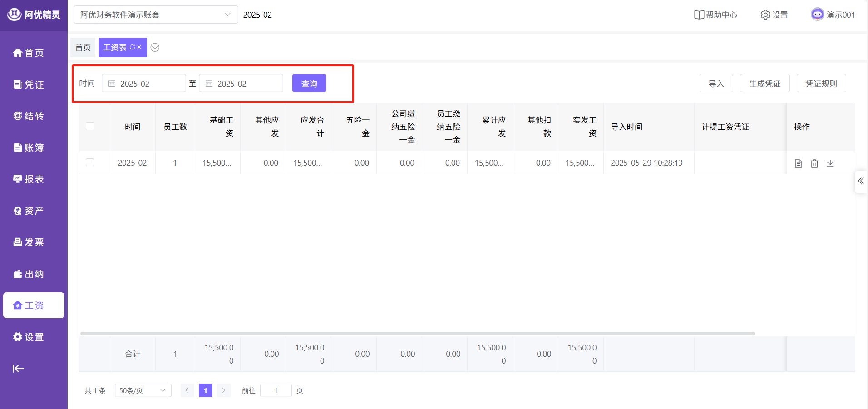Click the 查询 search button
The image size is (868, 409).
coord(309,84)
